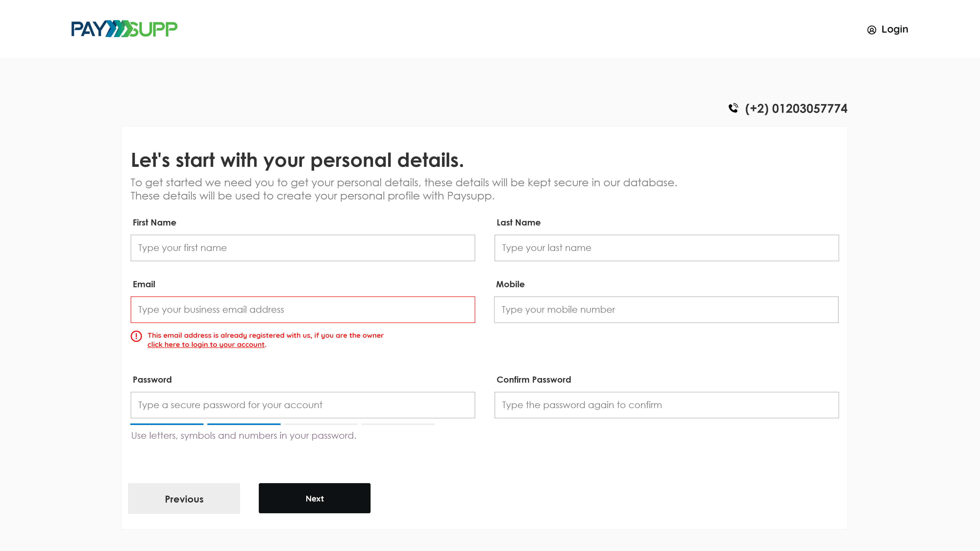The image size is (980, 551).
Task: Click the 'click here to login' link
Action: pos(206,345)
